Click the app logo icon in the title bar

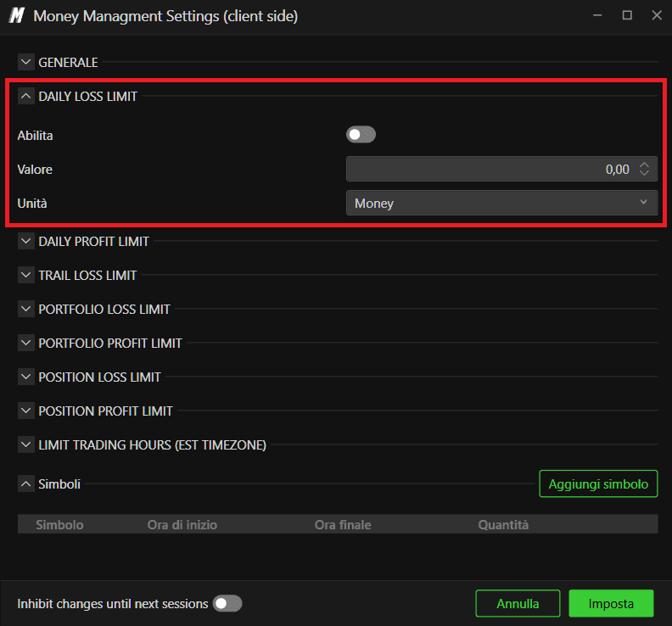tap(17, 16)
